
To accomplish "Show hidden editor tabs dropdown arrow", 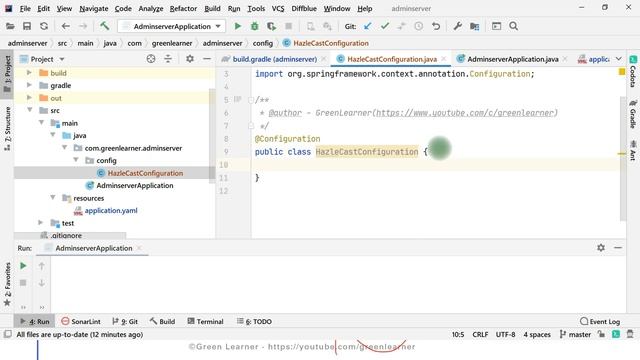I will coord(618,59).
